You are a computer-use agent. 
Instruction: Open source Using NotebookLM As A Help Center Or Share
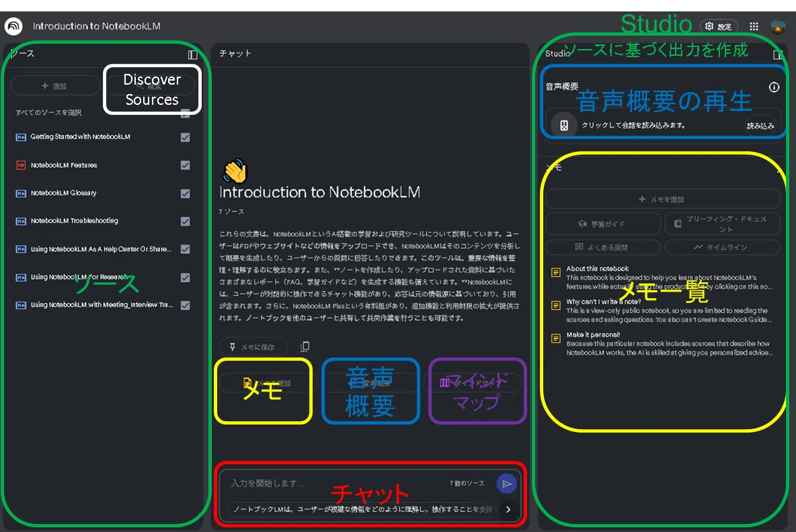click(x=101, y=249)
